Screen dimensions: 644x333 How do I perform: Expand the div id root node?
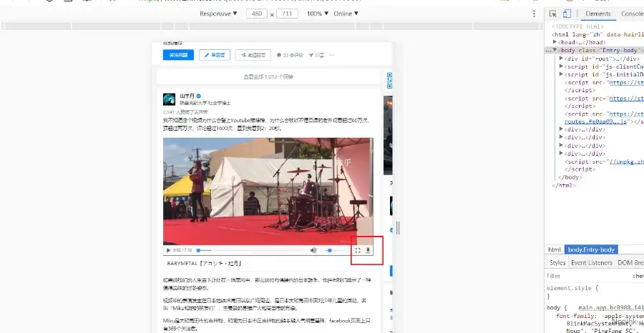tap(561, 59)
